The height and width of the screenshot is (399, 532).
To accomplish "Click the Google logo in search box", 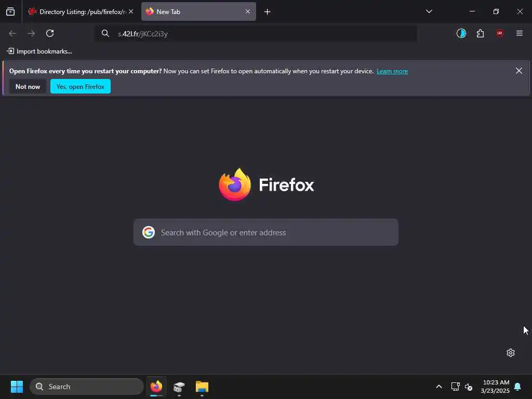I will point(149,232).
